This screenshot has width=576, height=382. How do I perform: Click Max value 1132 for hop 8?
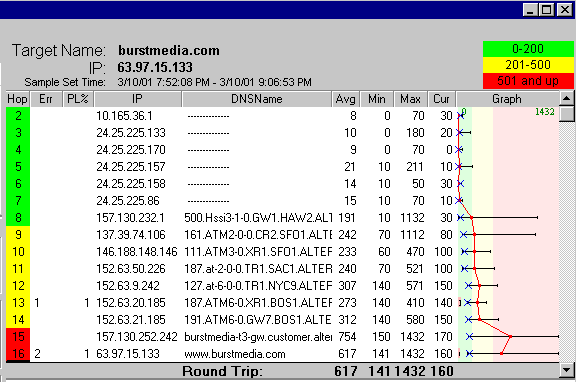pyautogui.click(x=412, y=217)
